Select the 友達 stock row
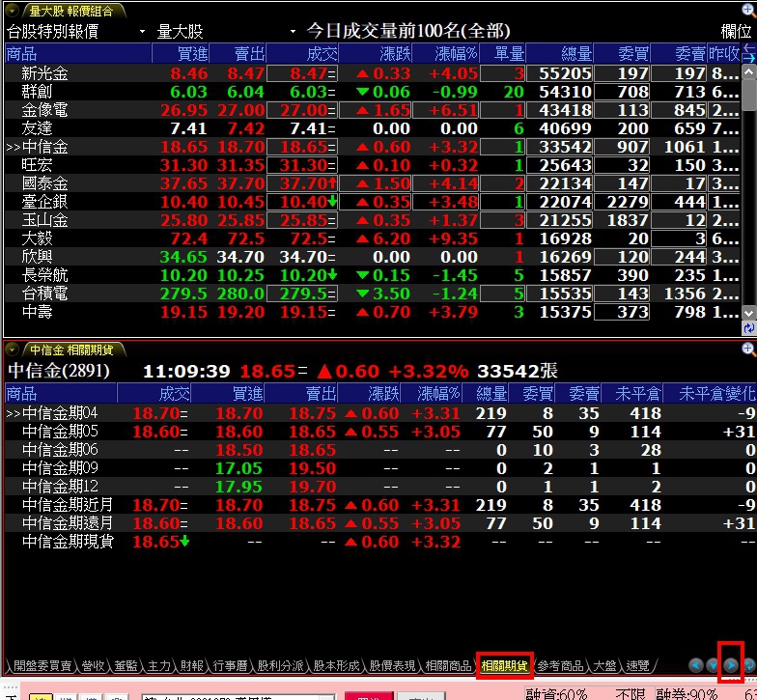Image resolution: width=757 pixels, height=700 pixels. [x=373, y=128]
